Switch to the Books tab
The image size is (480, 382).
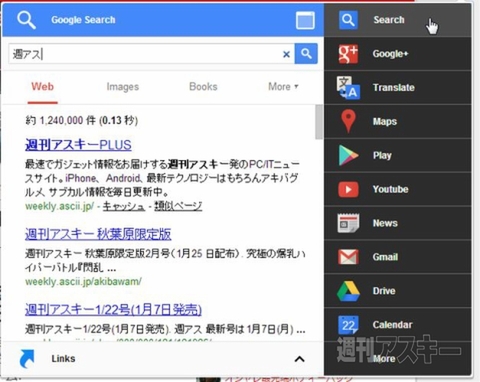click(203, 86)
